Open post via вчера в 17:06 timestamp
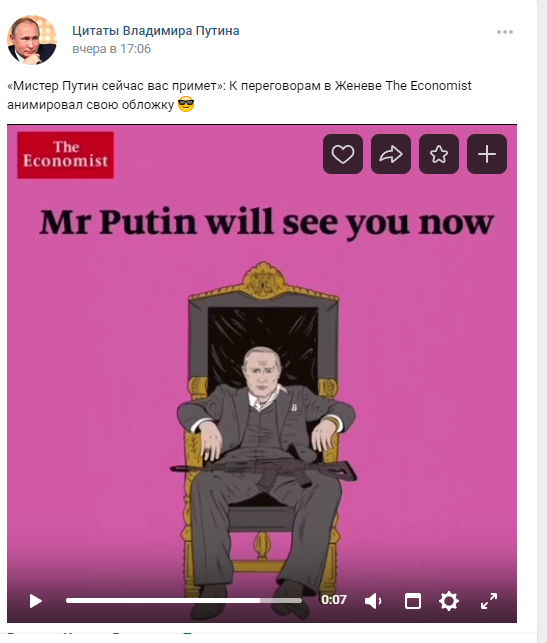Screen dimensions: 547x643 [x=112, y=49]
